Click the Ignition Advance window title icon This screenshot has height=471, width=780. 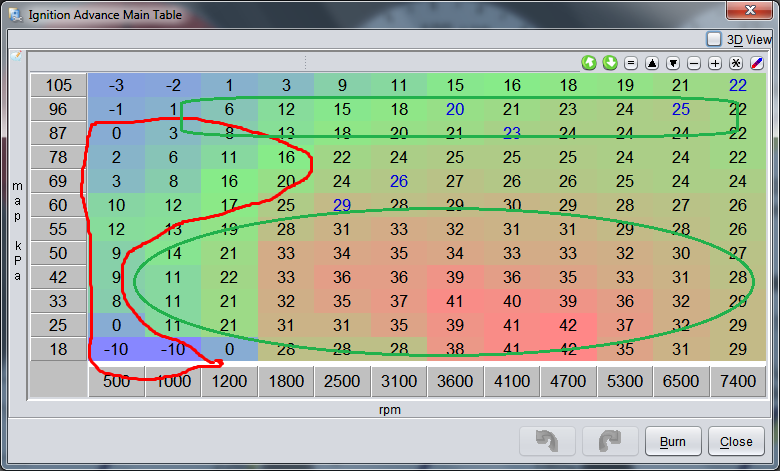pos(16,15)
